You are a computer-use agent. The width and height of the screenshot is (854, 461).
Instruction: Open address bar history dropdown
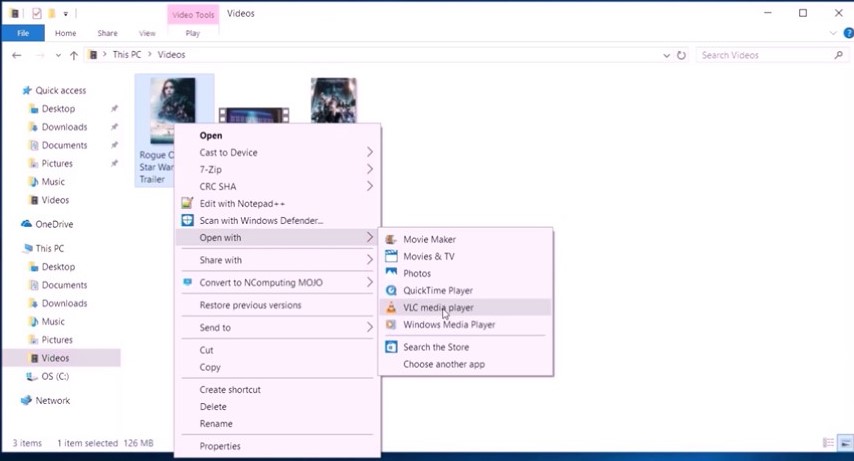click(667, 55)
